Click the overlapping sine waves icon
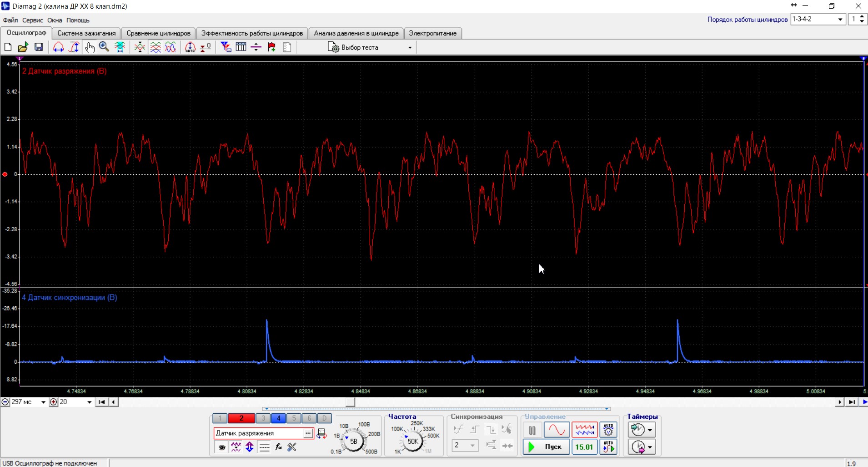 click(171, 47)
